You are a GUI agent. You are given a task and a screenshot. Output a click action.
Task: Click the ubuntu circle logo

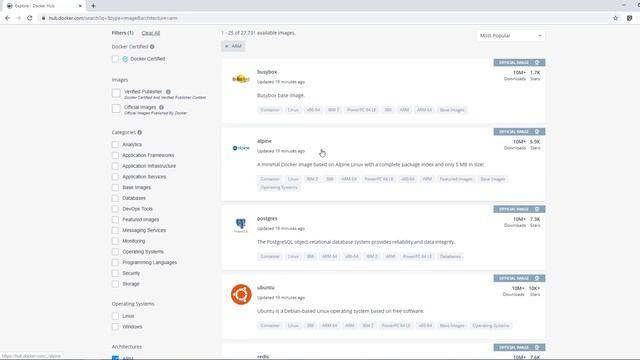(241, 294)
